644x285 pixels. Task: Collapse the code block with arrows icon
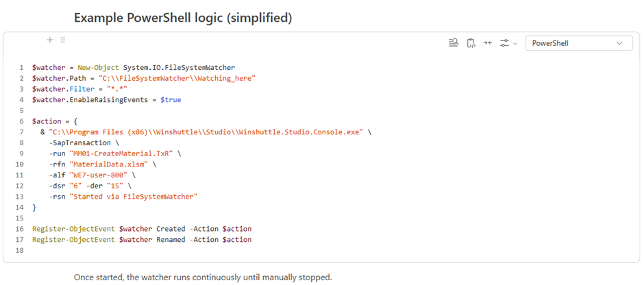(488, 43)
